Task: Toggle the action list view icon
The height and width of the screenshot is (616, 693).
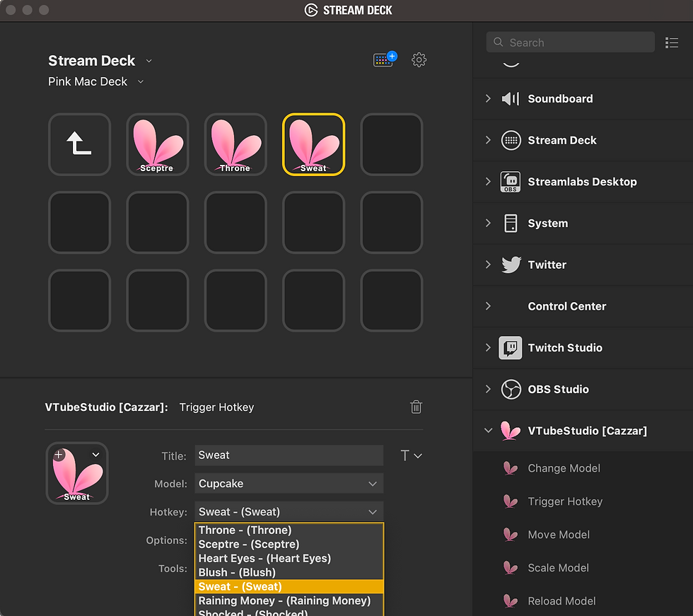Action: click(672, 42)
